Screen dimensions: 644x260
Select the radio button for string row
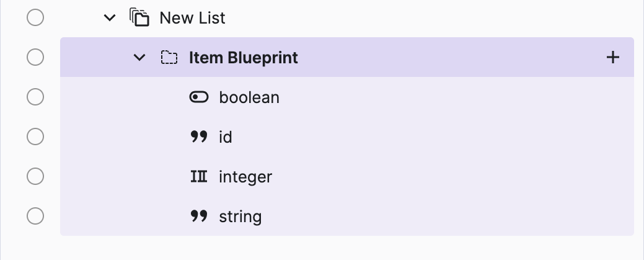click(35, 217)
